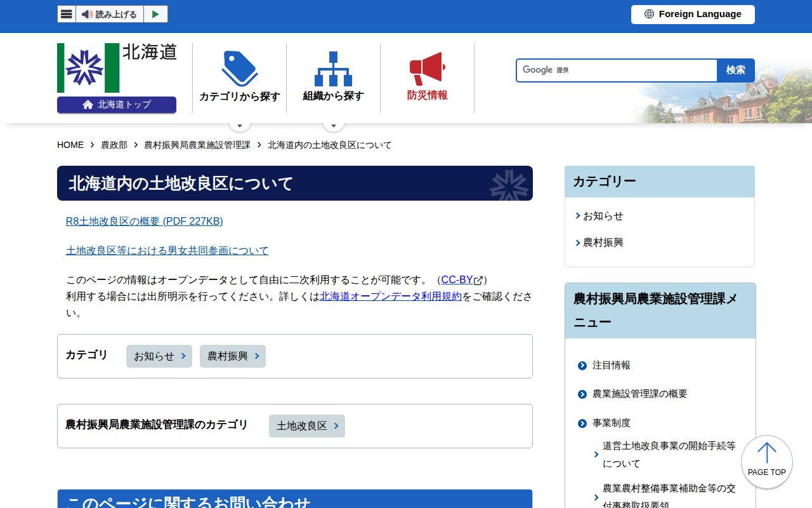Viewport: 812px width, 508px height.
Task: Open 農村振興局農業施設管理課 breadcrumb link
Action: coord(197,145)
